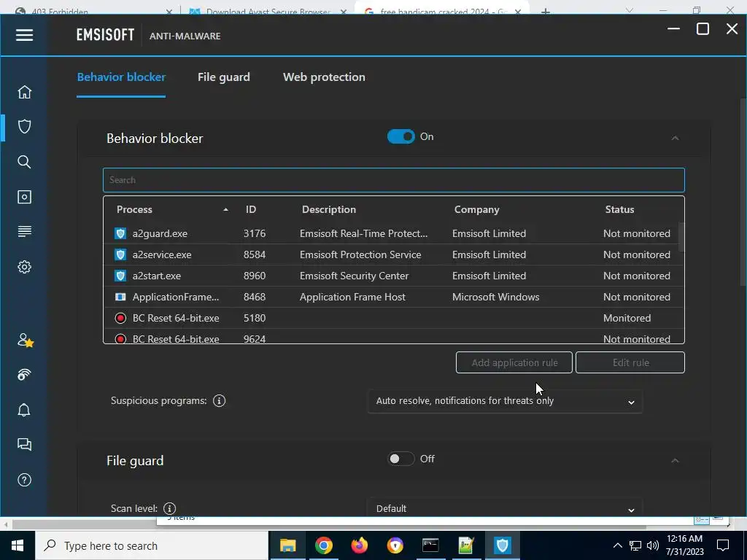
Task: Open the Emsisoft shield taskbar icon
Action: pyautogui.click(x=502, y=545)
